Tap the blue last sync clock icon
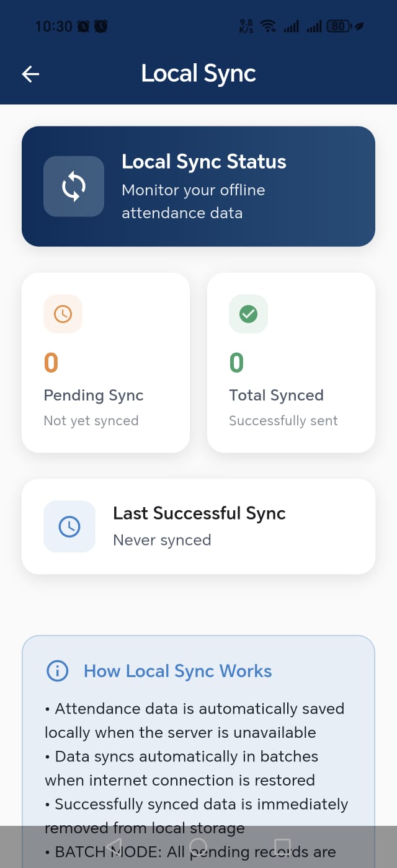The height and width of the screenshot is (868, 397). (69, 526)
